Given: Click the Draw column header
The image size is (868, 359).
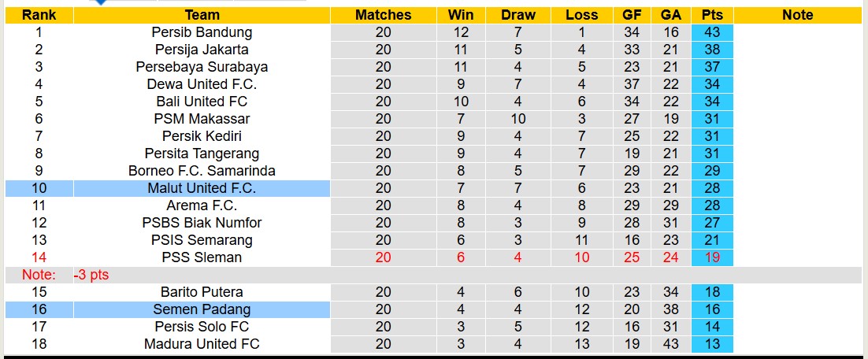Looking at the screenshot, I should click(517, 15).
